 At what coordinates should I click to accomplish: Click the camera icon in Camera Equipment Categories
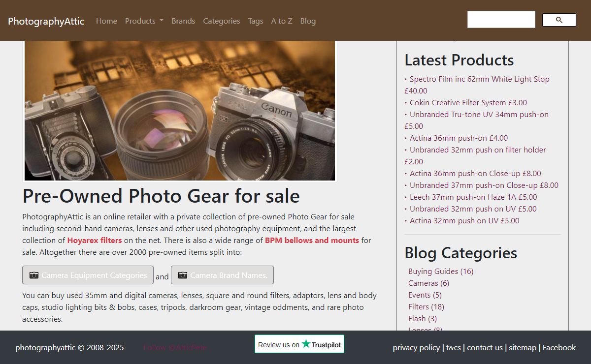(34, 275)
